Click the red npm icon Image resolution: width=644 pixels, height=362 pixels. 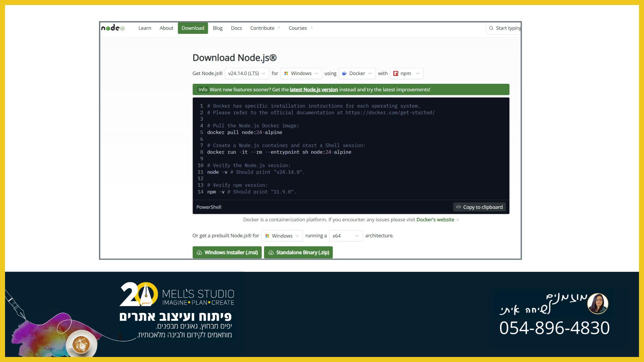396,73
